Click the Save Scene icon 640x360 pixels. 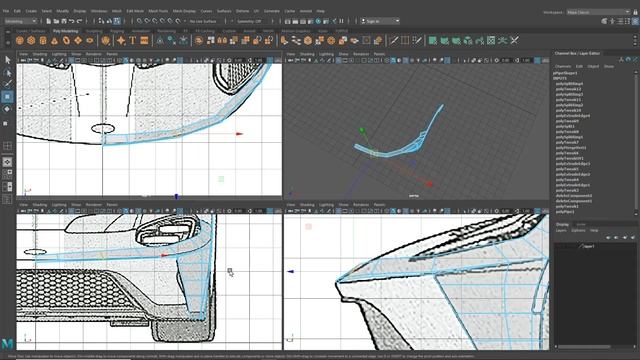tap(64, 21)
